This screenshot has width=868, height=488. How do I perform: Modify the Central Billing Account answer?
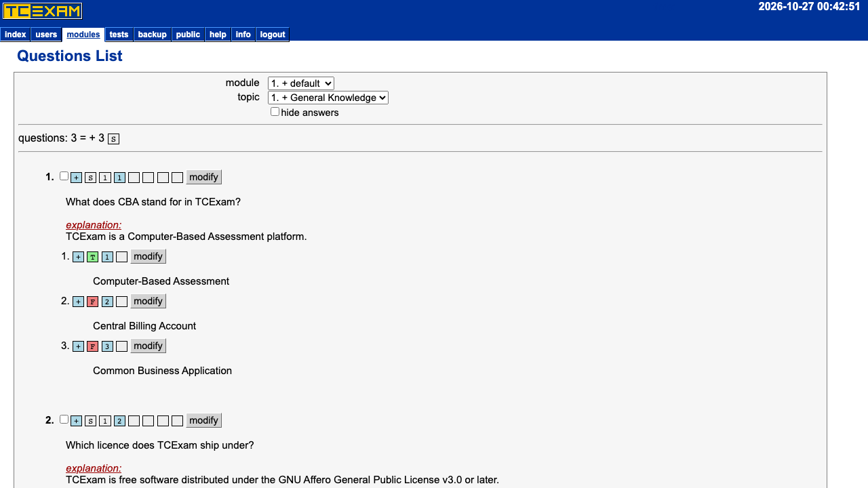[x=149, y=301]
